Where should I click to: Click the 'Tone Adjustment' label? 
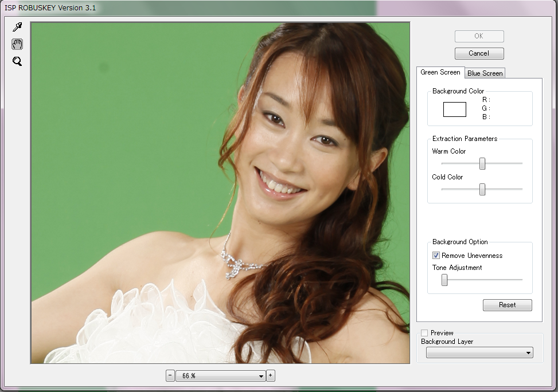click(457, 268)
